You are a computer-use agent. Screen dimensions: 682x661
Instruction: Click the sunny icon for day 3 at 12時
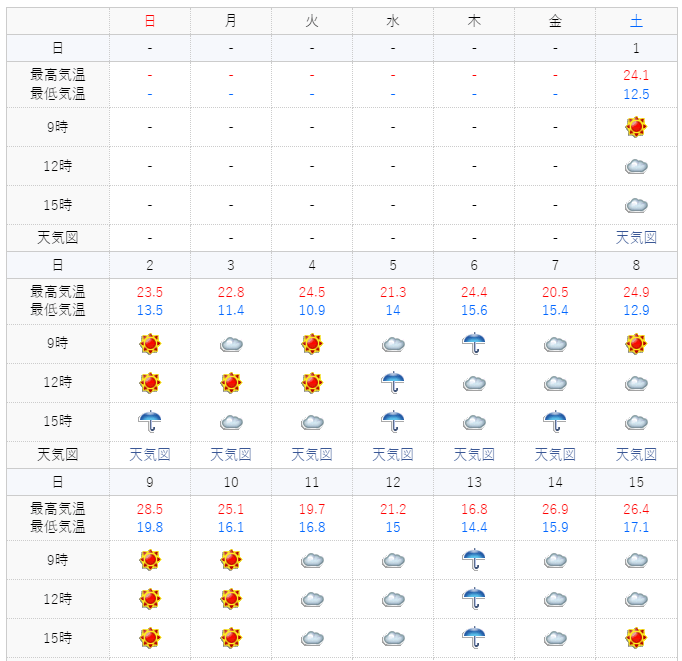pos(231,383)
